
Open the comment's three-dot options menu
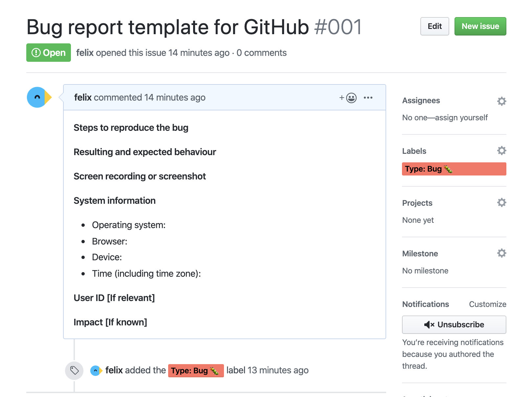tap(368, 98)
